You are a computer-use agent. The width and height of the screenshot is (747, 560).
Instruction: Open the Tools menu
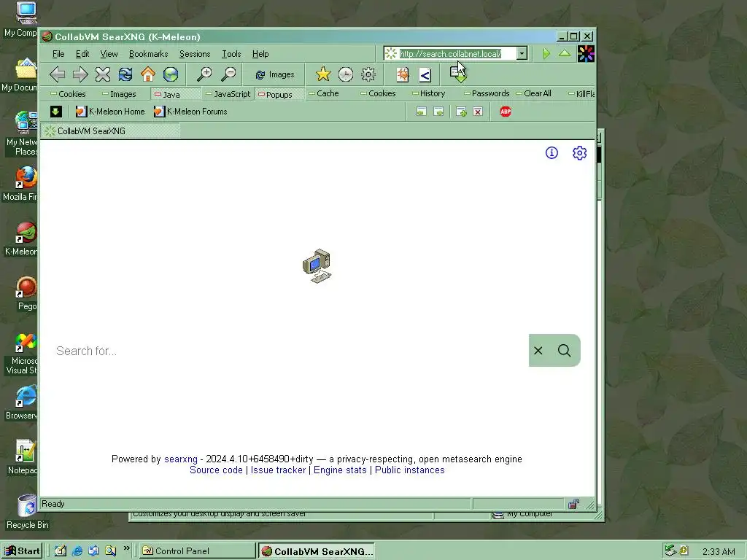tap(231, 54)
